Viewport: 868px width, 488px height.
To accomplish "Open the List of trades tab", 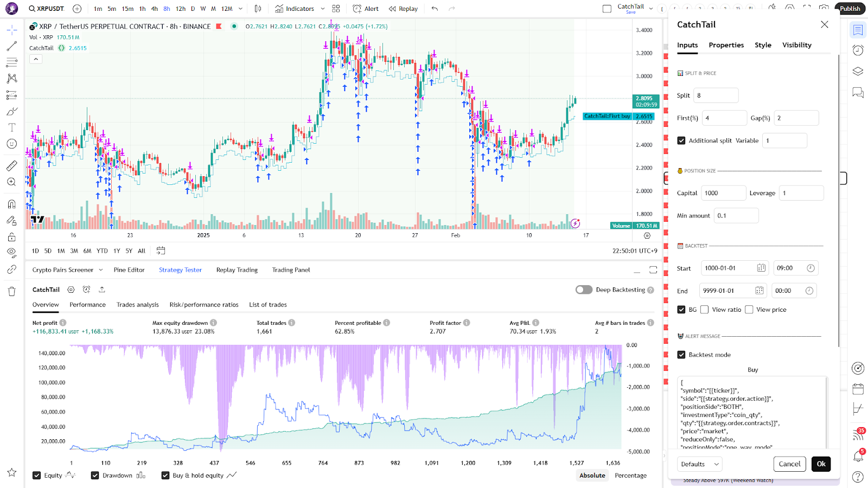I will tap(268, 305).
